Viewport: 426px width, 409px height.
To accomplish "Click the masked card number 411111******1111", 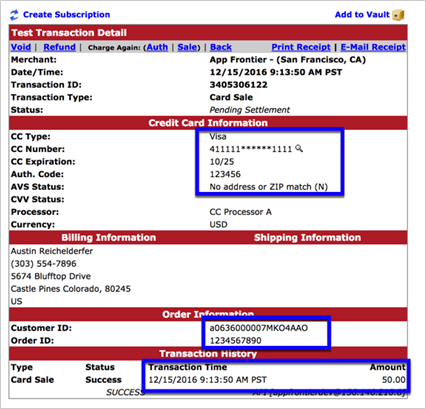I will click(x=251, y=149).
